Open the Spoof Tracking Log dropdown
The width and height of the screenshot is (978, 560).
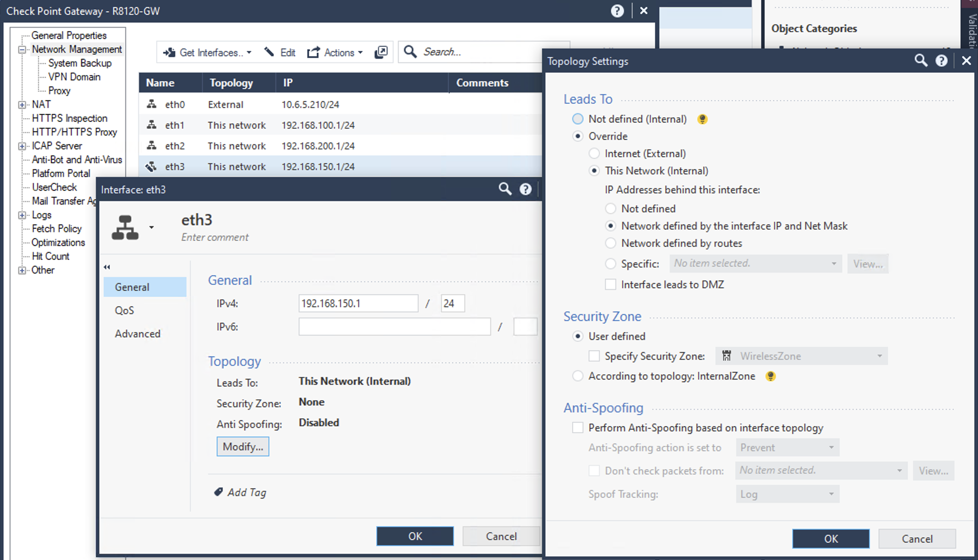click(x=787, y=494)
